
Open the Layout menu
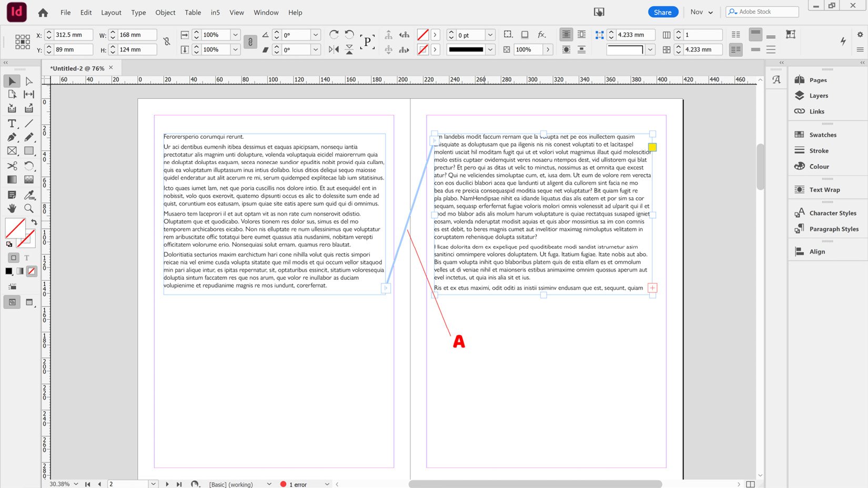[x=111, y=13]
